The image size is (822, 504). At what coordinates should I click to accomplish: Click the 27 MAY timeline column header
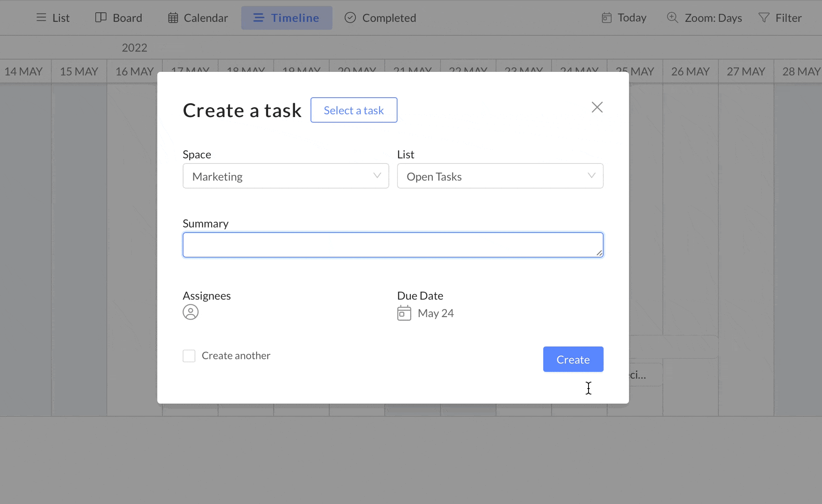pyautogui.click(x=746, y=71)
